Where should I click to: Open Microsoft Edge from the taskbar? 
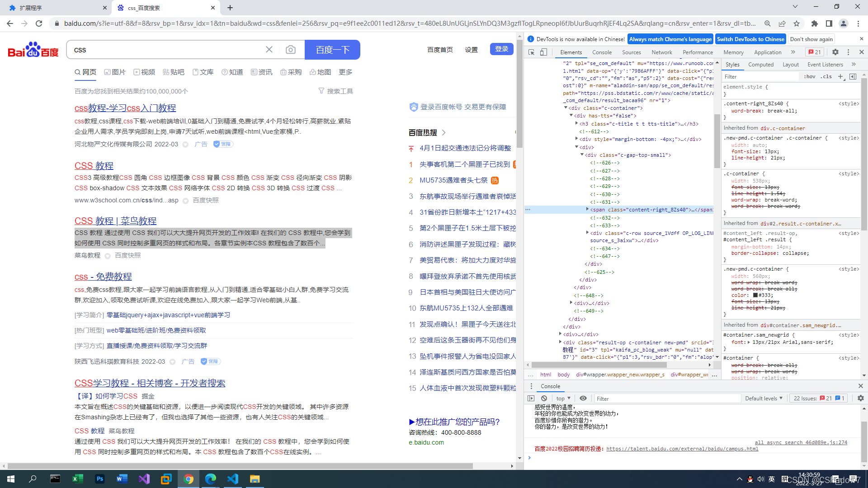211,479
